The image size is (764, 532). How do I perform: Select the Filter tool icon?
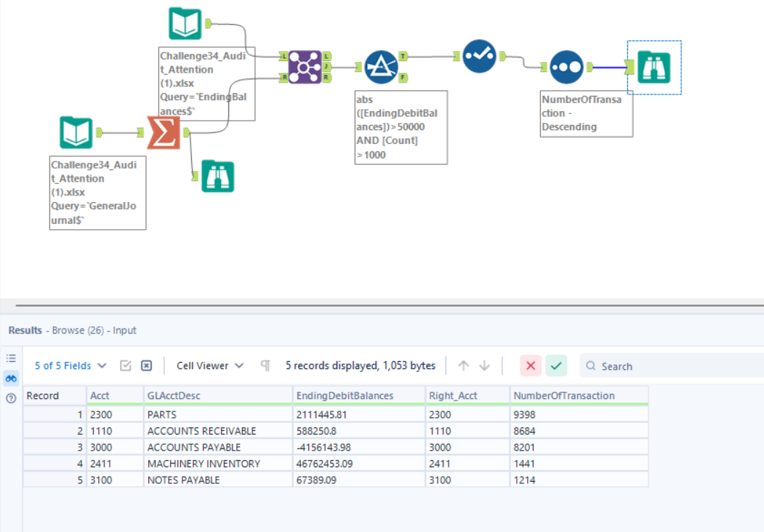[381, 67]
